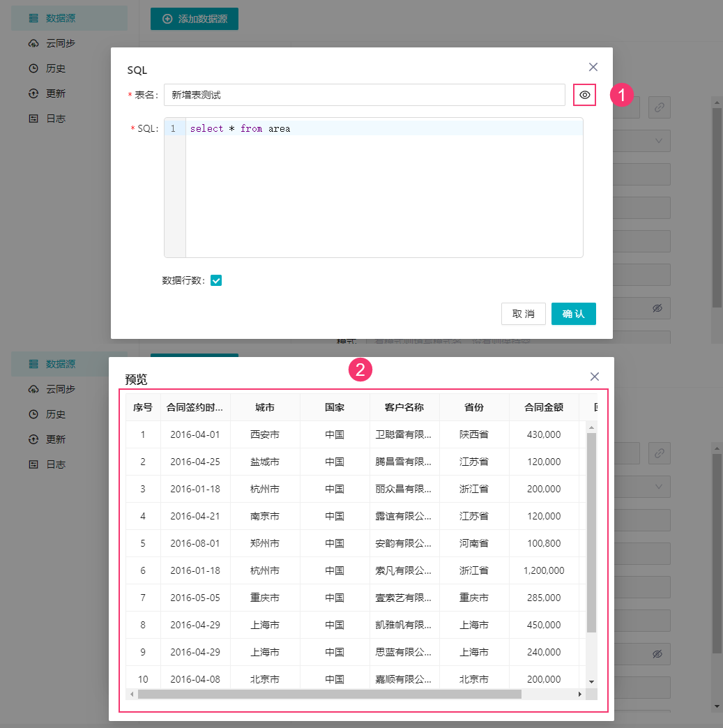Viewport: 723px width, 728px height.
Task: Click the eye preview icon beside 表名 field
Action: [584, 95]
